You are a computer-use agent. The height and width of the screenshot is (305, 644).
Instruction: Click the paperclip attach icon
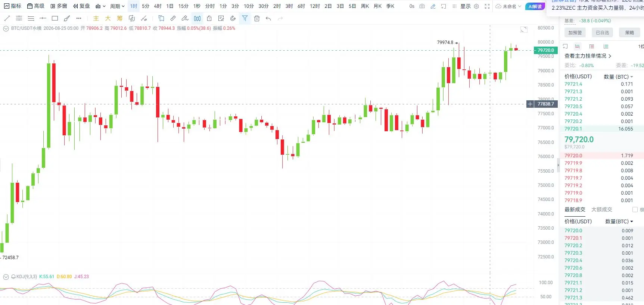point(233,18)
